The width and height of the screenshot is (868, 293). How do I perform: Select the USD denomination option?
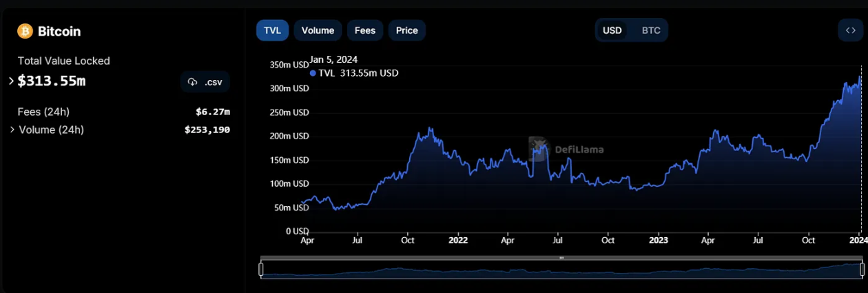click(x=612, y=30)
